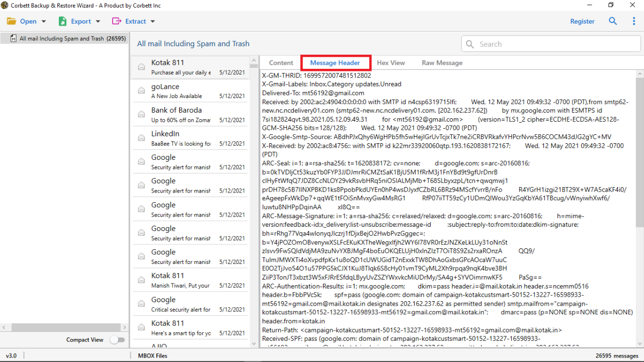This screenshot has height=362, width=644.
Task: Click the green Export icon
Action: (62, 21)
